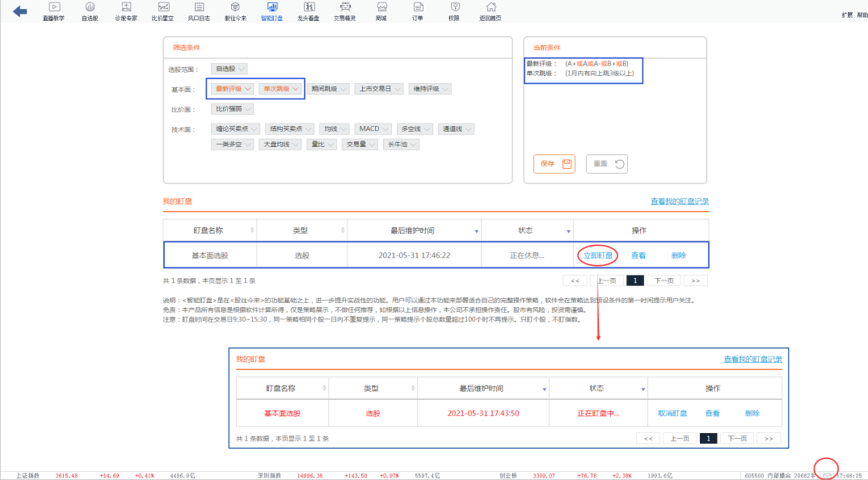Open the 权限 permissions icon

pyautogui.click(x=455, y=11)
